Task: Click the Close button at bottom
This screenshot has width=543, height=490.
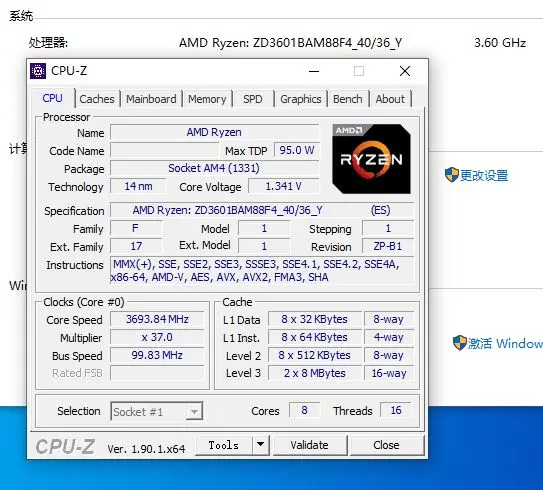Action: 386,445
